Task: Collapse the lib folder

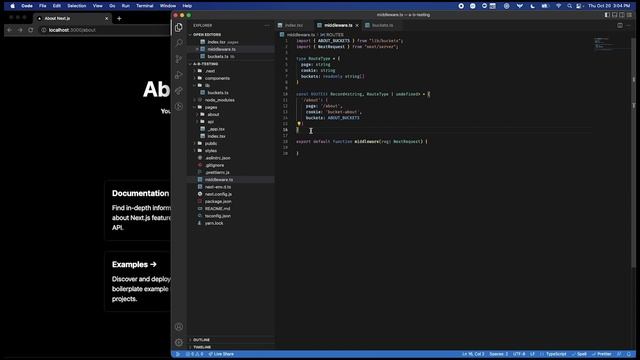Action: tap(231, 85)
